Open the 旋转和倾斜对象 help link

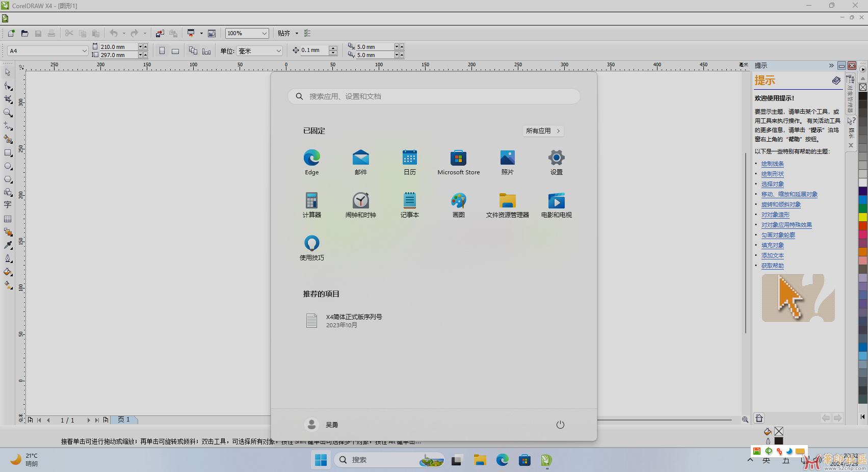pyautogui.click(x=781, y=204)
